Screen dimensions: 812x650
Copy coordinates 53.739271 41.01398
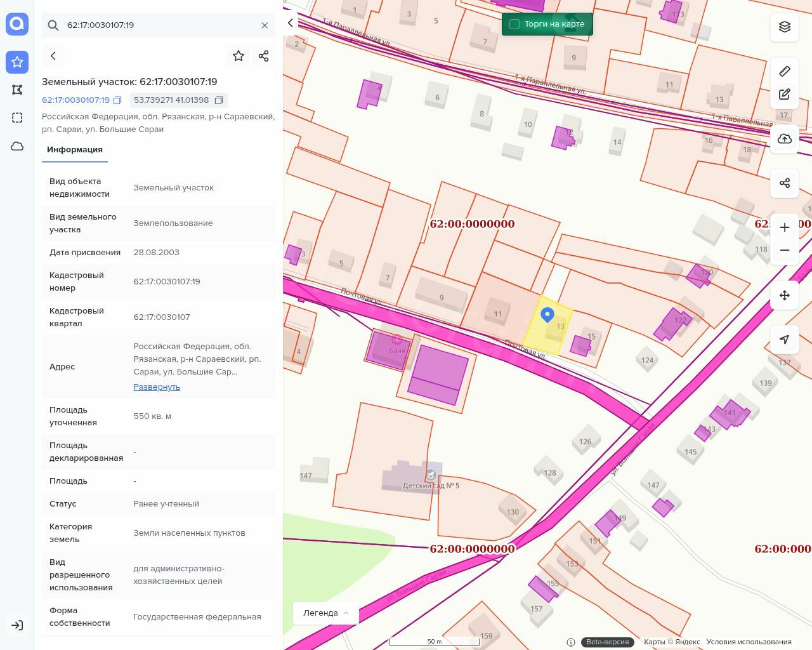coord(219,100)
